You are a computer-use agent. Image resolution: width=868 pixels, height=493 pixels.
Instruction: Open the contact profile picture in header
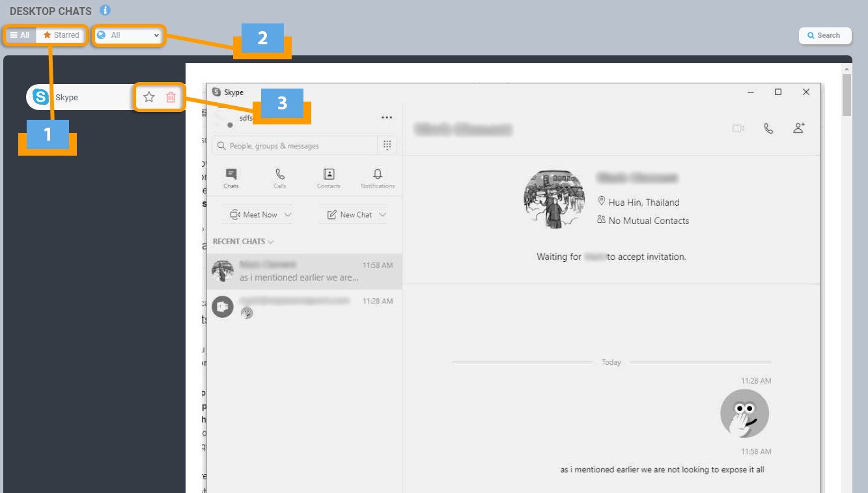[x=554, y=199]
